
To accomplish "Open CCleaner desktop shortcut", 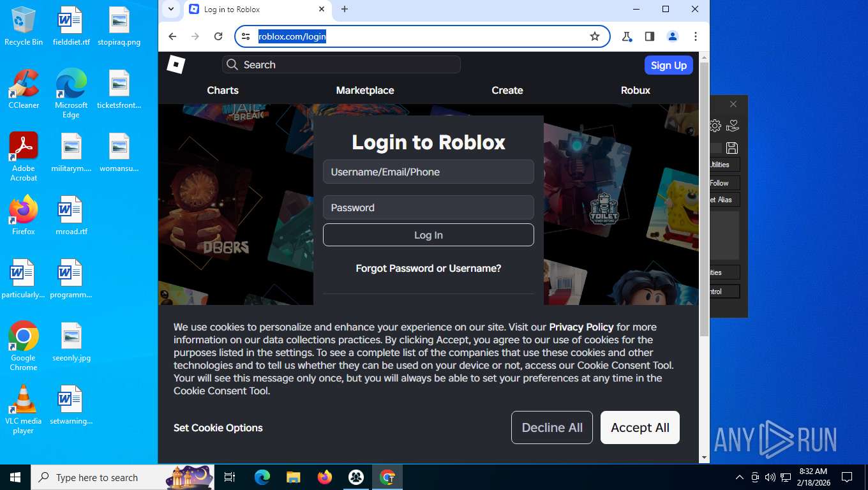I will pos(24,89).
